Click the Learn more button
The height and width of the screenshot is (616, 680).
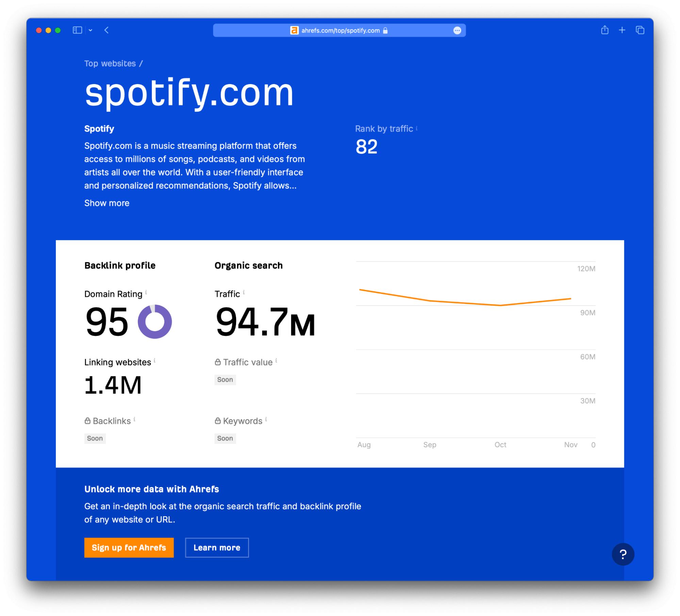click(x=217, y=548)
